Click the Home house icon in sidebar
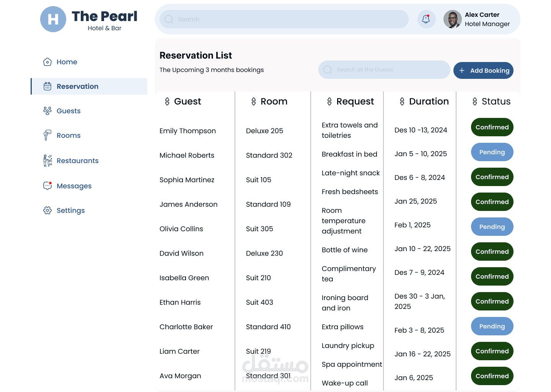 pyautogui.click(x=47, y=62)
